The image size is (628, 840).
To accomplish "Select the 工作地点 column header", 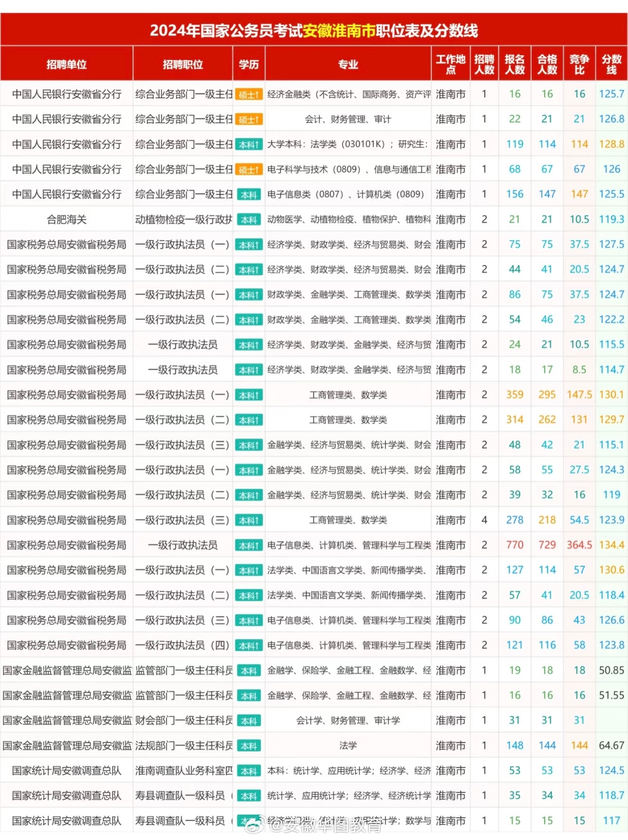I will (451, 64).
